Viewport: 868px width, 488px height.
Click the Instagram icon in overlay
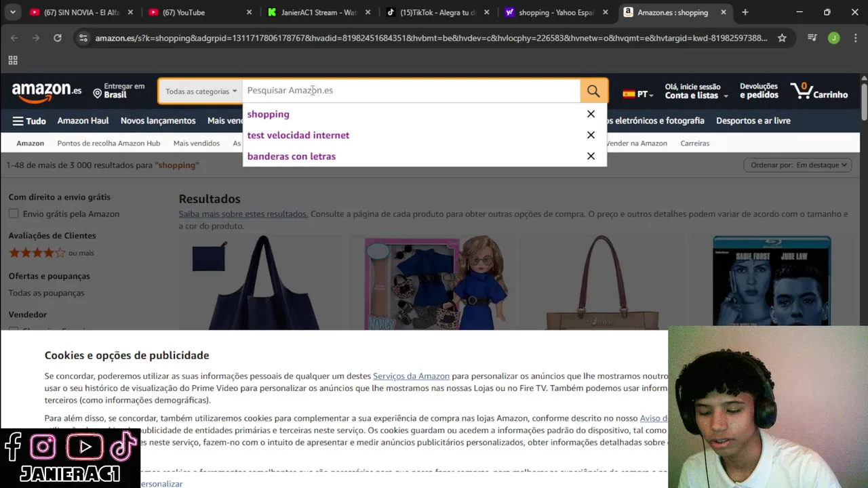pyautogui.click(x=43, y=447)
